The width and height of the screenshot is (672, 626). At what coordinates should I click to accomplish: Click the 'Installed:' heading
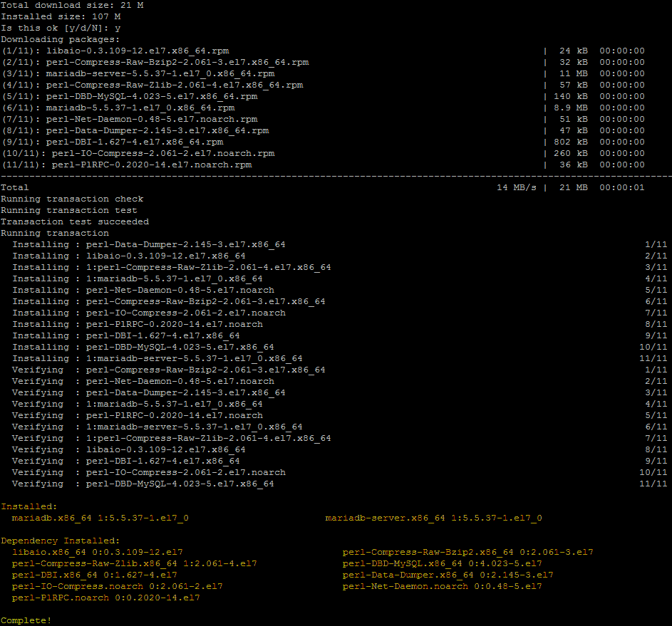pos(29,506)
